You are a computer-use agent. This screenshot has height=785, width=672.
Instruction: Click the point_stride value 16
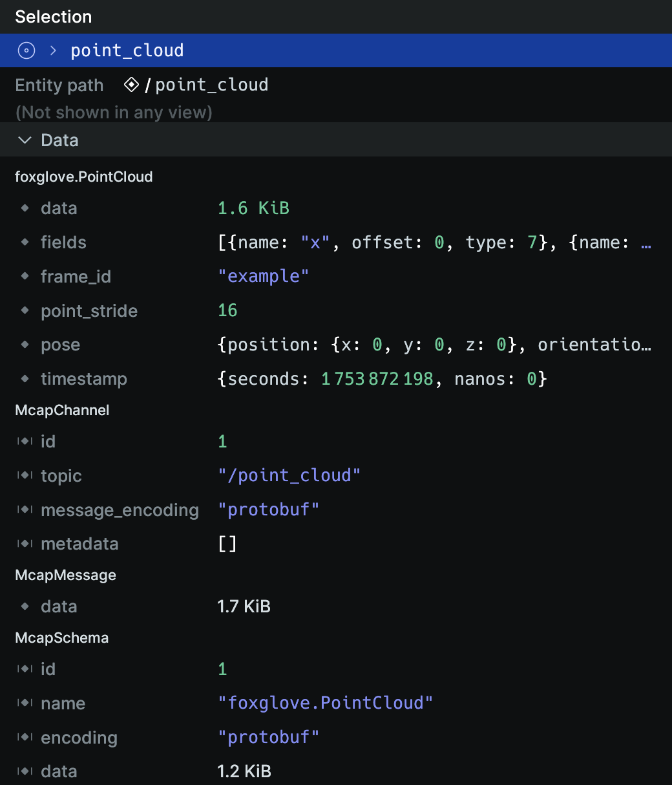(x=227, y=310)
